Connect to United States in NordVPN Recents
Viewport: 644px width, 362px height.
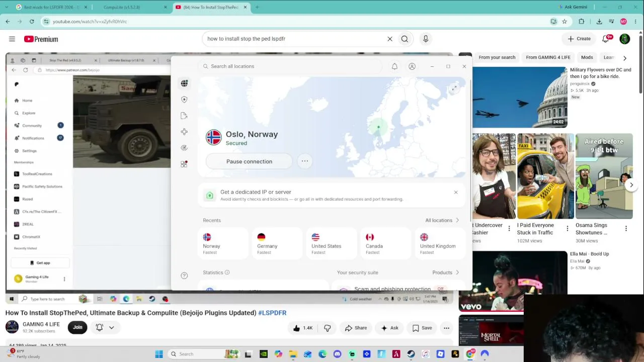click(331, 244)
